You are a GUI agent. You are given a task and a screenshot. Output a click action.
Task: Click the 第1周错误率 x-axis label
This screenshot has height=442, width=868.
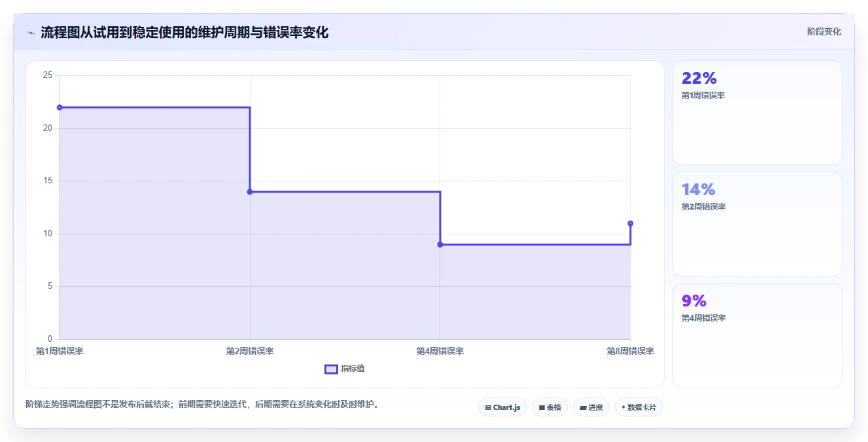click(x=60, y=351)
